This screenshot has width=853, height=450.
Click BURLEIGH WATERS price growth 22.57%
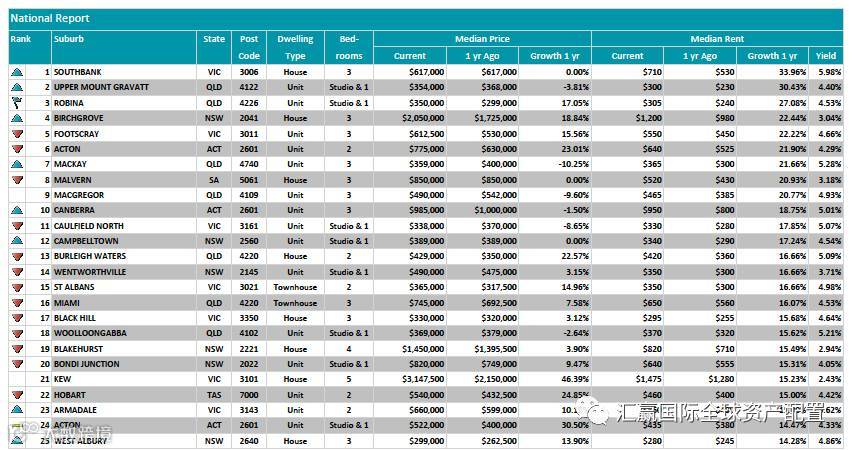click(575, 256)
